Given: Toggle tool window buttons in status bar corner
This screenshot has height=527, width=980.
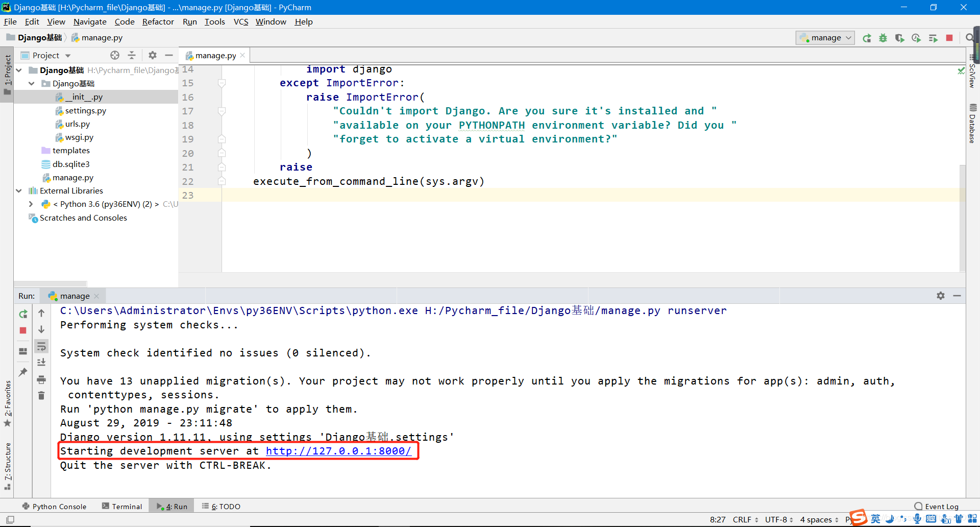Looking at the screenshot, I should 10,520.
